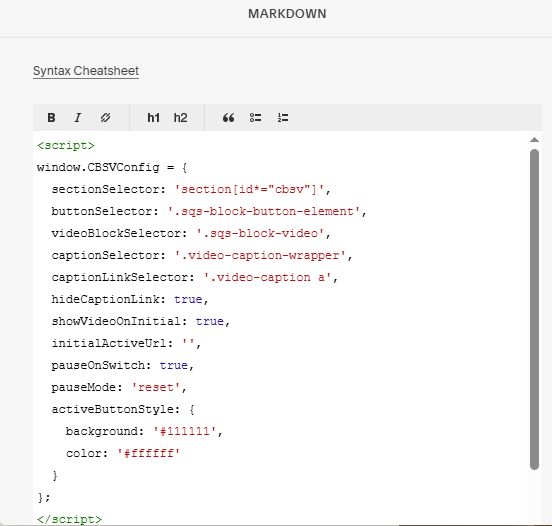552x526 pixels.
Task: Click the MARKDOWN panel title
Action: click(x=287, y=14)
